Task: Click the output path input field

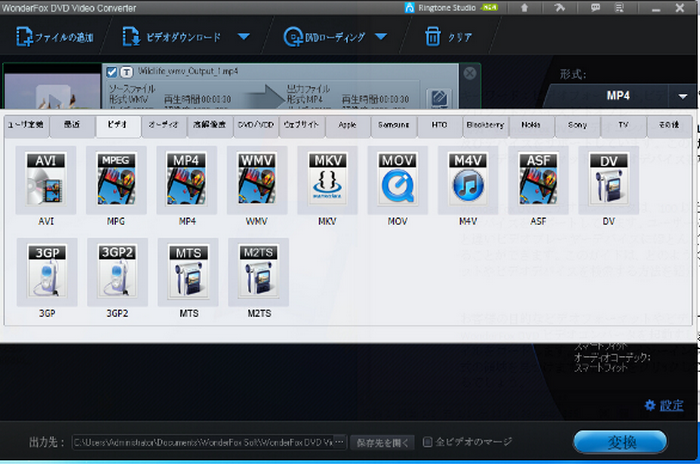Action: click(202, 442)
